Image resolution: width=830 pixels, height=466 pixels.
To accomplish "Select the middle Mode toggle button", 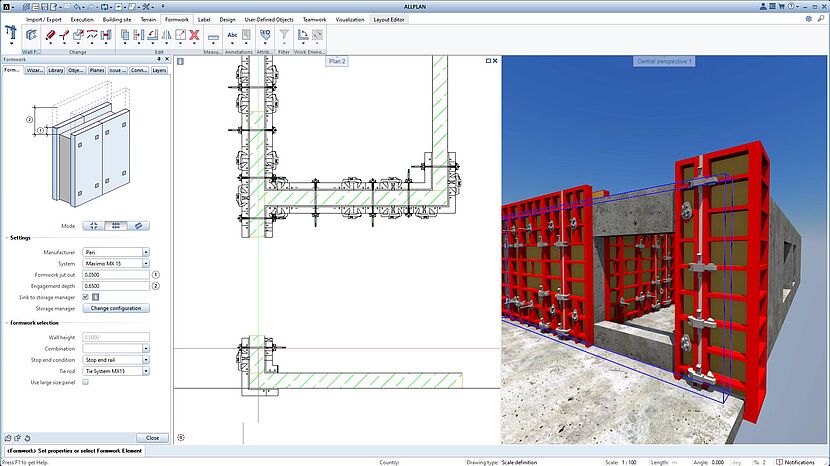I will [116, 226].
